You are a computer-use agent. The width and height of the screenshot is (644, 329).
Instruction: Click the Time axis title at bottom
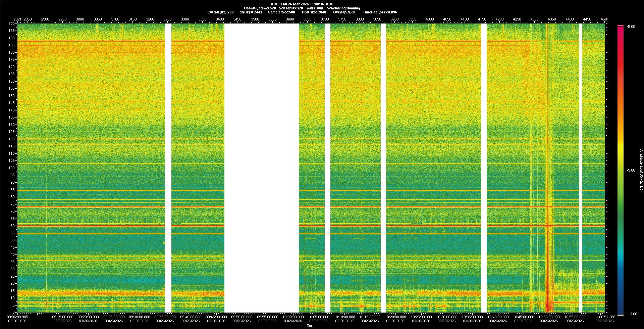pyautogui.click(x=310, y=326)
